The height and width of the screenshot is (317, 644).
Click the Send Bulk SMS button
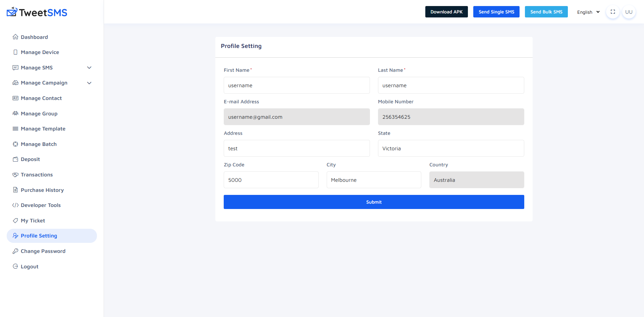(546, 11)
